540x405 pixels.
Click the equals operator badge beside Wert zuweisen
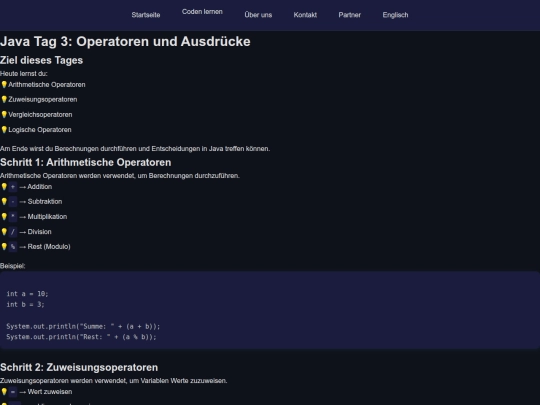pyautogui.click(x=13, y=392)
